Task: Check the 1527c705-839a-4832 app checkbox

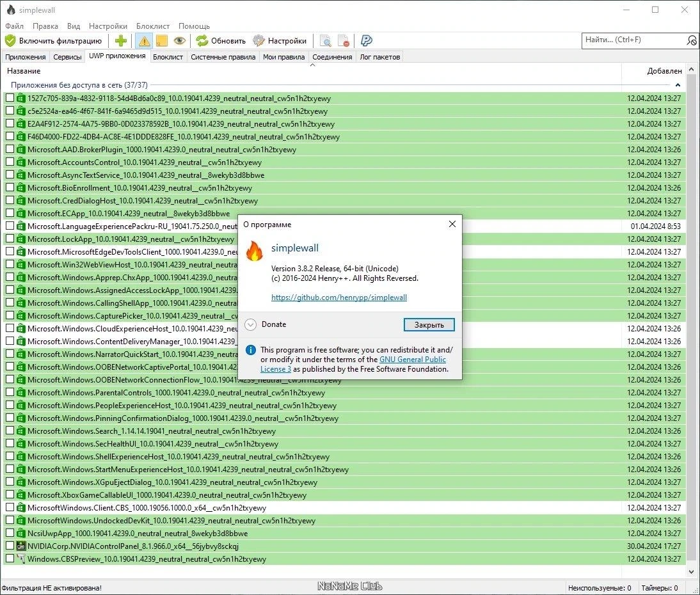Action: point(10,98)
